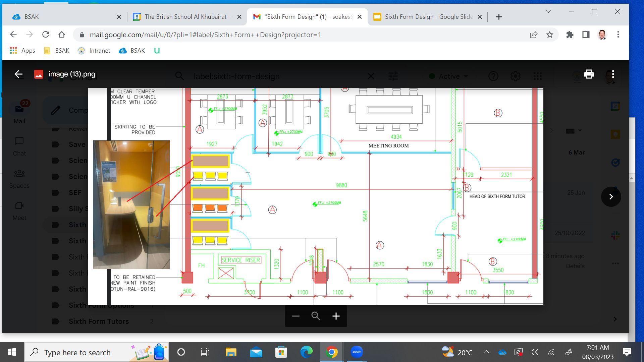Click the back arrow in image viewer
This screenshot has width=644, height=362.
(18, 74)
